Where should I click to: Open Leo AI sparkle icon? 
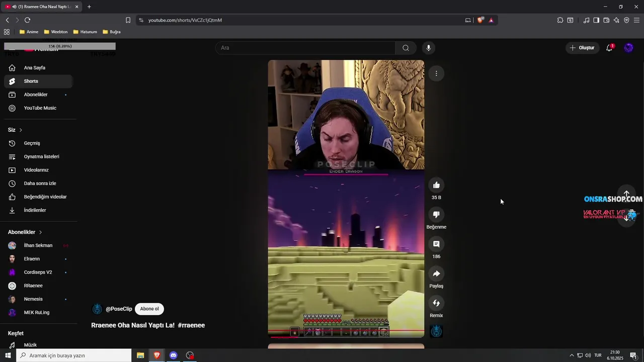click(616, 20)
